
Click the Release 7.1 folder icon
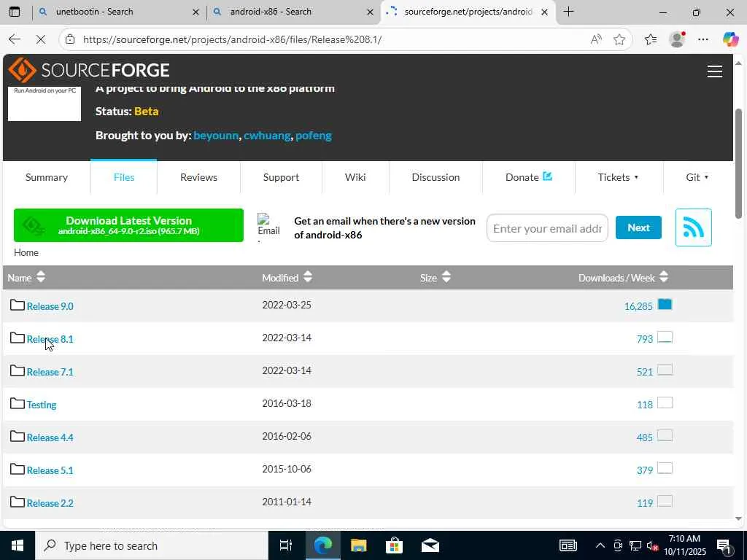(x=18, y=371)
